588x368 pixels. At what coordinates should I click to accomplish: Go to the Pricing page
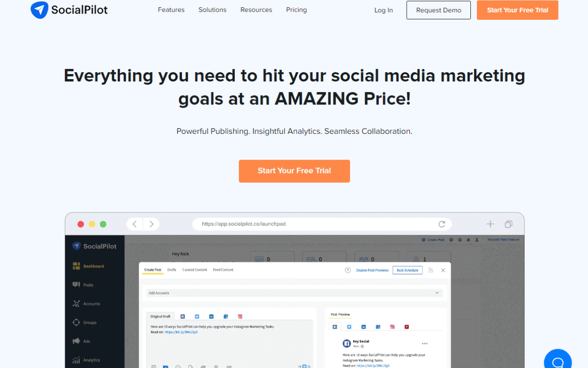pos(296,10)
